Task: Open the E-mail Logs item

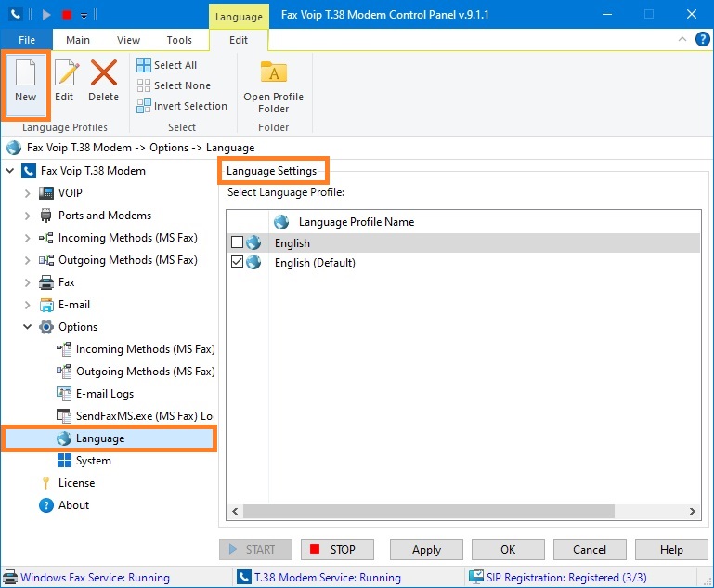Action: (x=96, y=394)
